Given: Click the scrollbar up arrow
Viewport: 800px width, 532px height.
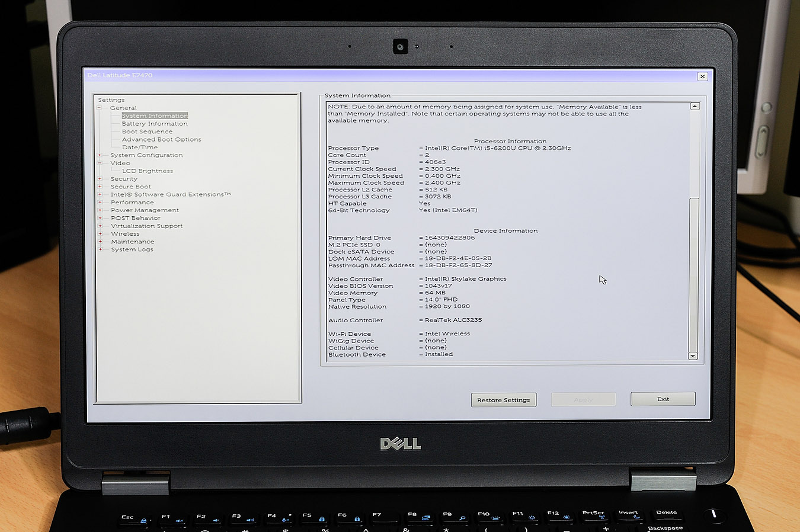Looking at the screenshot, I should (x=695, y=106).
